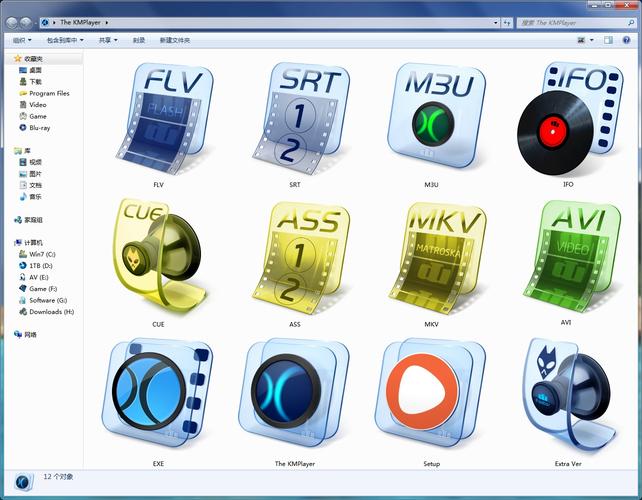Open the Game (F:) drive

click(x=43, y=289)
